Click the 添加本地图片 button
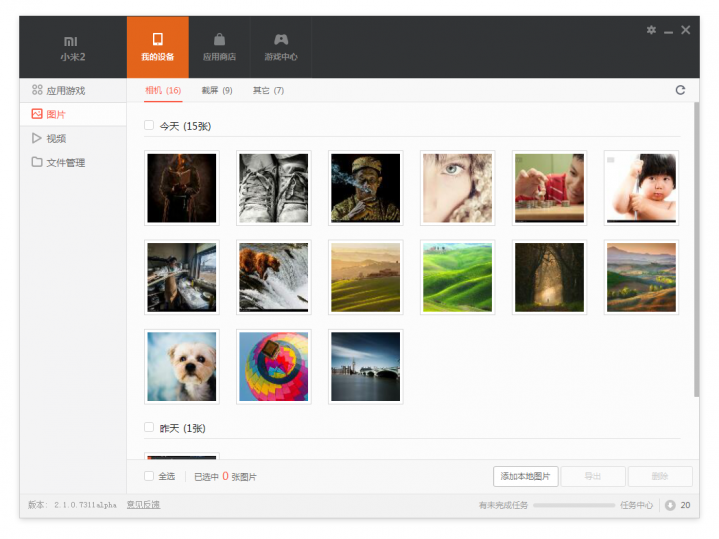The image size is (719, 539). tap(525, 476)
